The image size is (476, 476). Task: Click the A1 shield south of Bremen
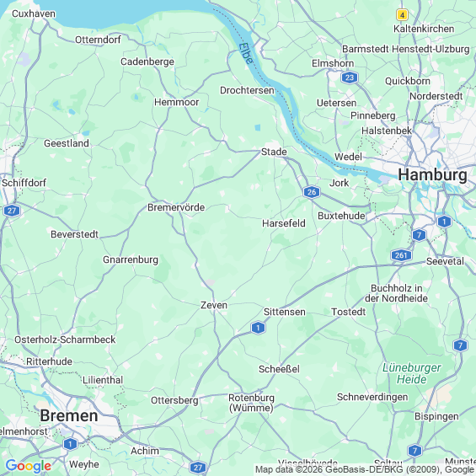(x=70, y=444)
